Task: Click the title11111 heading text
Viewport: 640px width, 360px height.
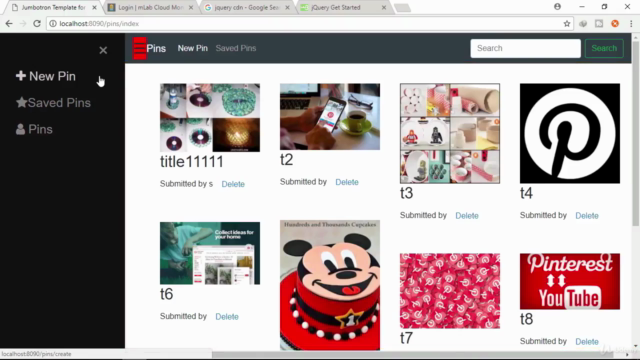Action: pos(191,162)
